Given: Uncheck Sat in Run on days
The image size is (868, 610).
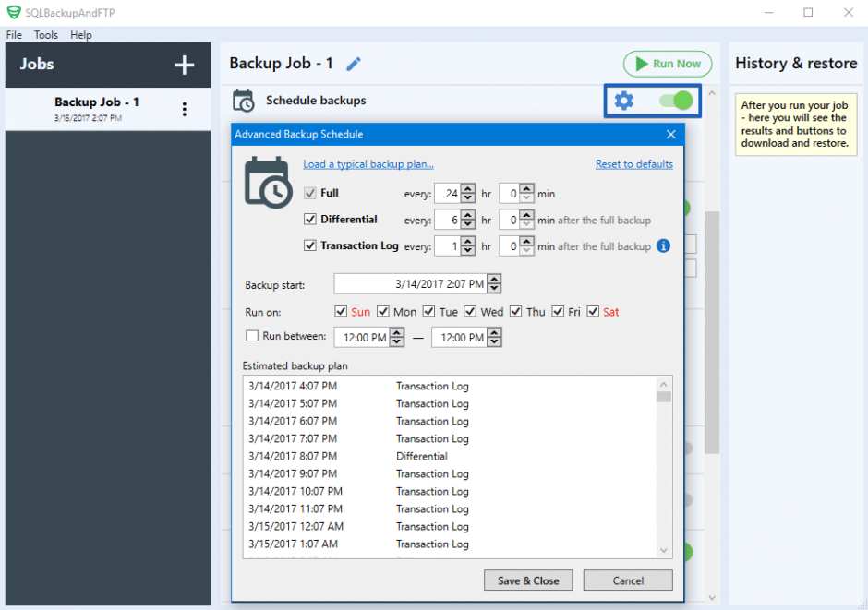Looking at the screenshot, I should click(x=593, y=311).
